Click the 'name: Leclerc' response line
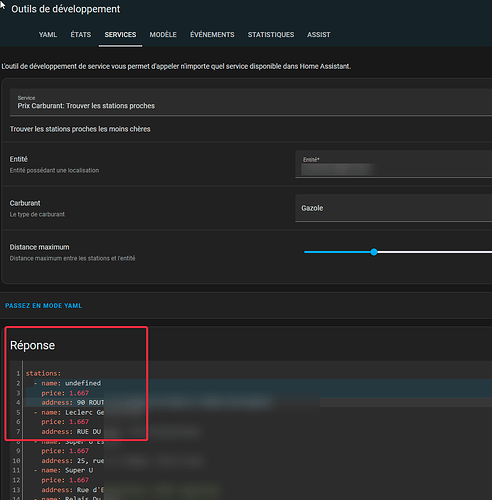This screenshot has width=492, height=500. (69, 412)
